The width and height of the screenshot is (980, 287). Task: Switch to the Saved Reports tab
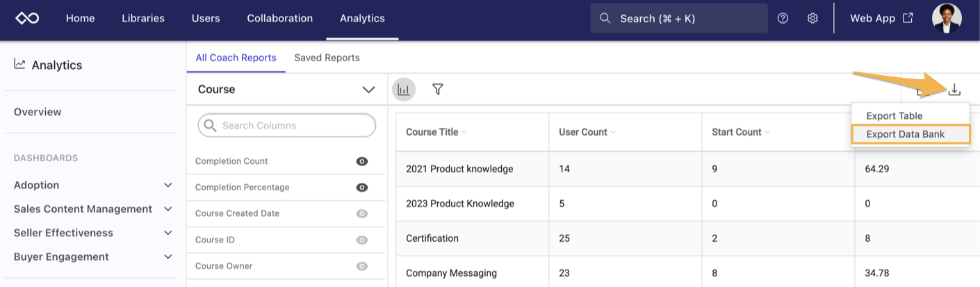(327, 58)
